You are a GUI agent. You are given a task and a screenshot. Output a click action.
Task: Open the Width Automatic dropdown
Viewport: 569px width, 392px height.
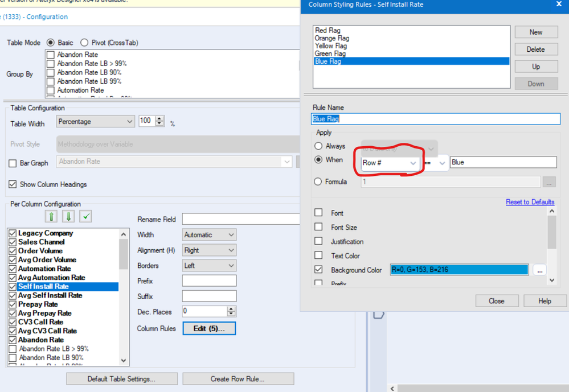click(x=209, y=235)
